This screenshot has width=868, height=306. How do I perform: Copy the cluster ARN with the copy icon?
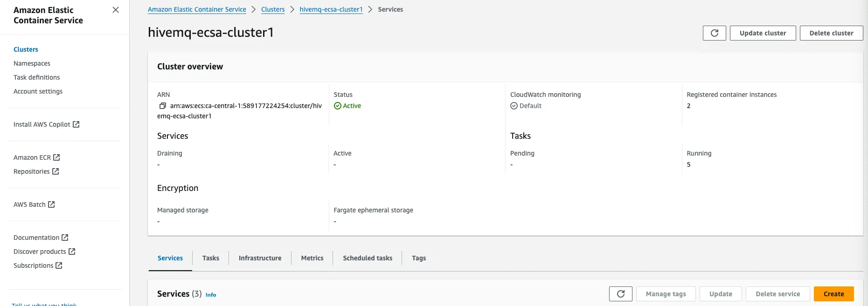[x=163, y=106]
